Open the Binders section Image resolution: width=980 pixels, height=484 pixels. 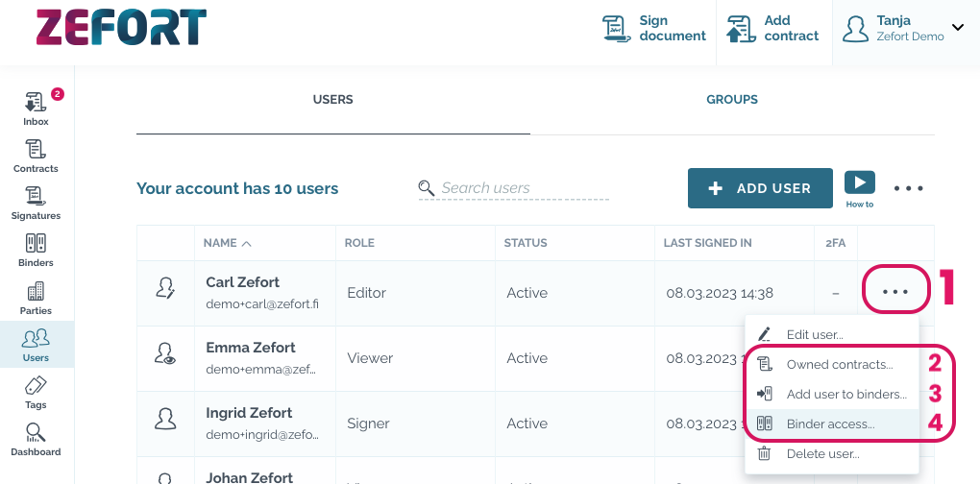coord(36,251)
